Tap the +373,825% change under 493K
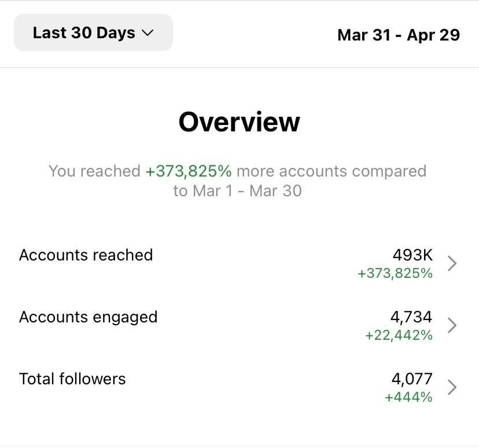 pyautogui.click(x=395, y=274)
